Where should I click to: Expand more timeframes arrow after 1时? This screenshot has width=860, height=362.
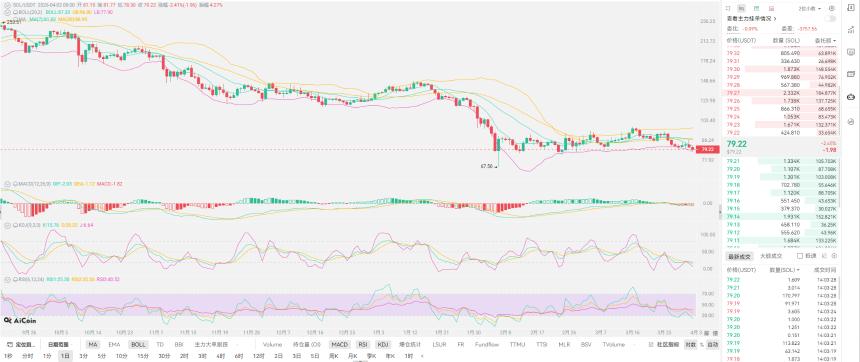click(422, 356)
